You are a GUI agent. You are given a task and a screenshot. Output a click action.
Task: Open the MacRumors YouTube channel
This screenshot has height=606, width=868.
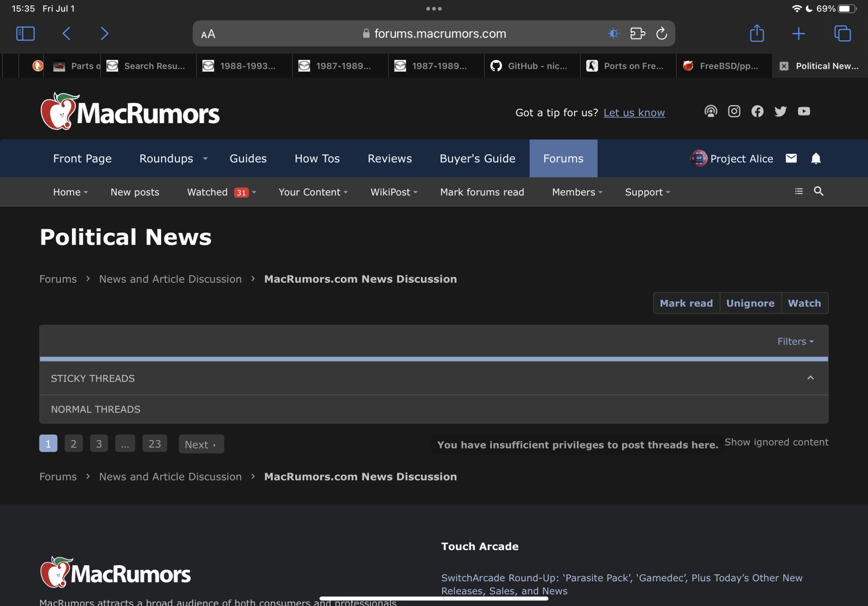click(x=804, y=111)
